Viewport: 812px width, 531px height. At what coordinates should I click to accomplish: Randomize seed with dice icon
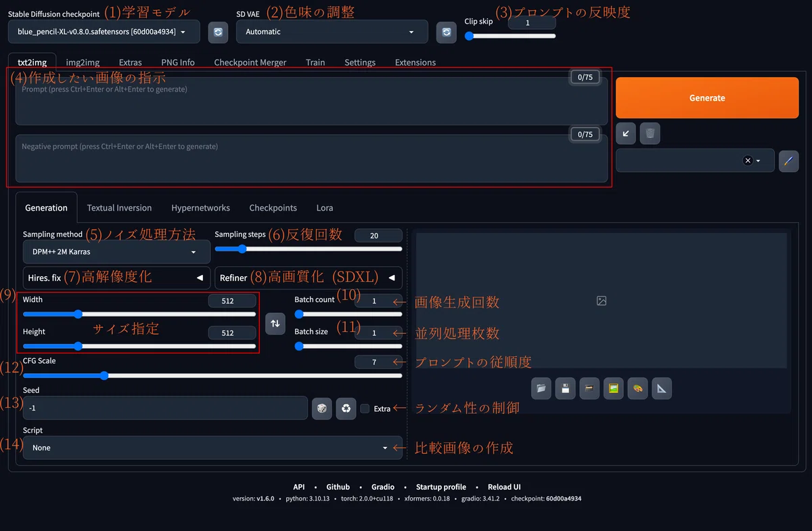coord(321,408)
